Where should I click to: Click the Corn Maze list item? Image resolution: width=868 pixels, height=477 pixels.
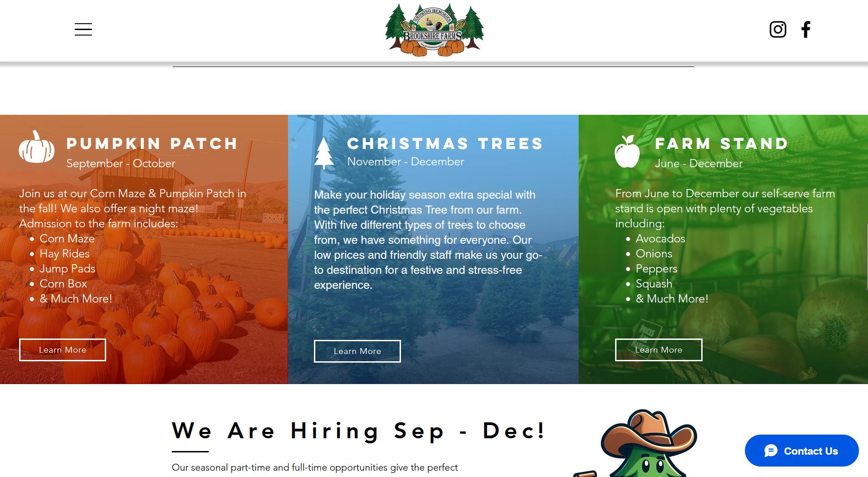tap(67, 239)
